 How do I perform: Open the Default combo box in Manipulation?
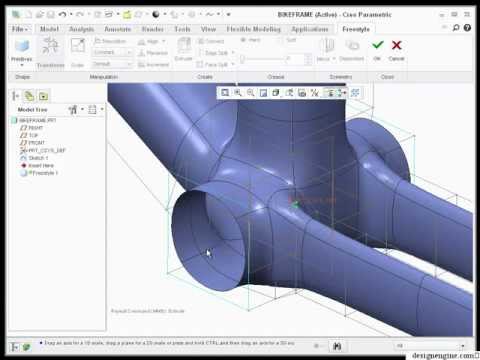112,64
